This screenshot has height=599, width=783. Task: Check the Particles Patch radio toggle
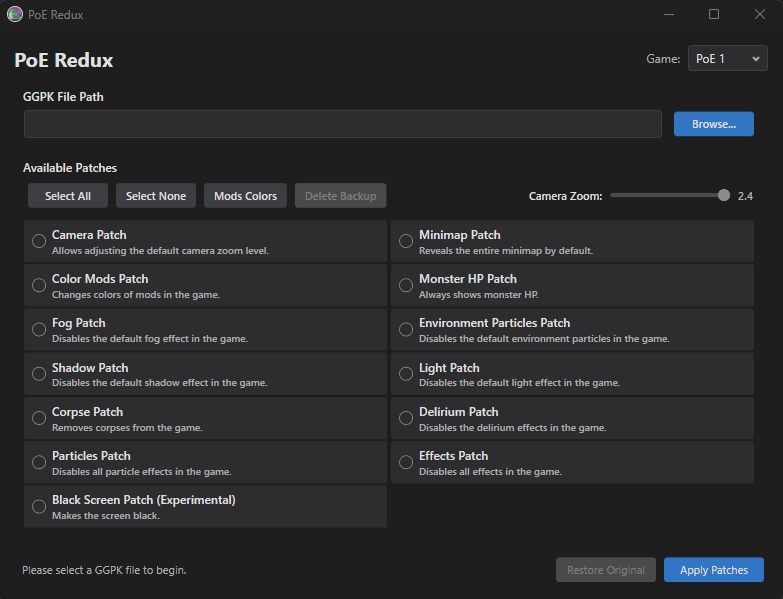39,462
